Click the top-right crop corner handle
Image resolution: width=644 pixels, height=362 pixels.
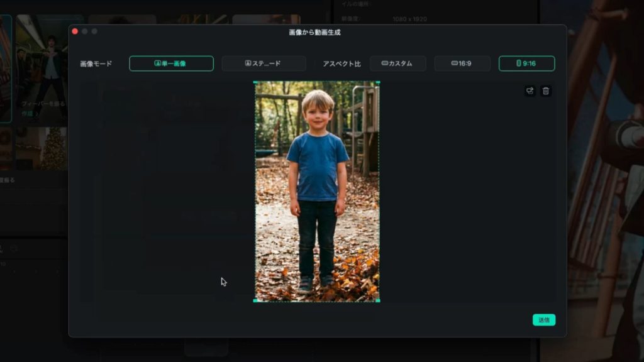(x=379, y=82)
